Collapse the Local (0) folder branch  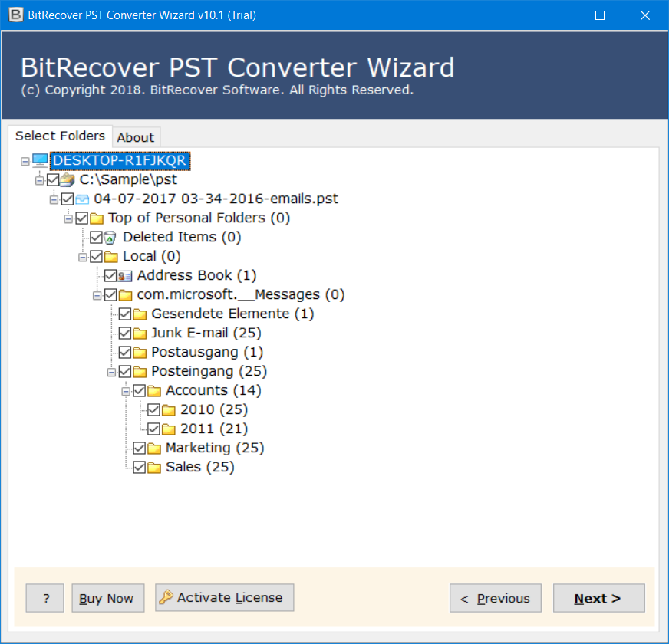[x=83, y=257]
